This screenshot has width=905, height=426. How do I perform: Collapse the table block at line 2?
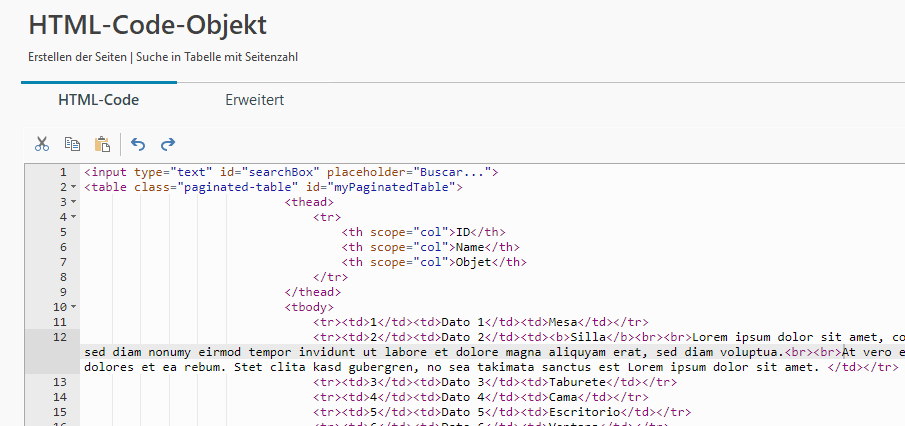(x=74, y=187)
